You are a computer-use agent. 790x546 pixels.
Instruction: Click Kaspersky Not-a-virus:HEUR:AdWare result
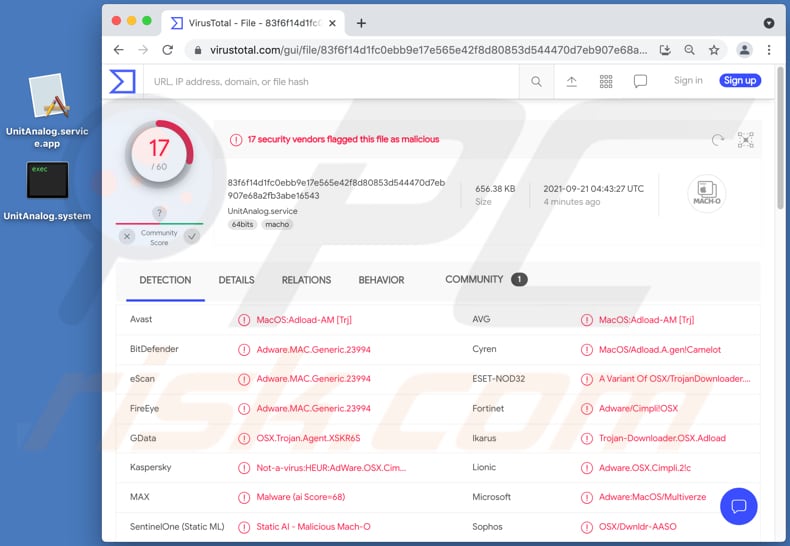[x=331, y=468]
